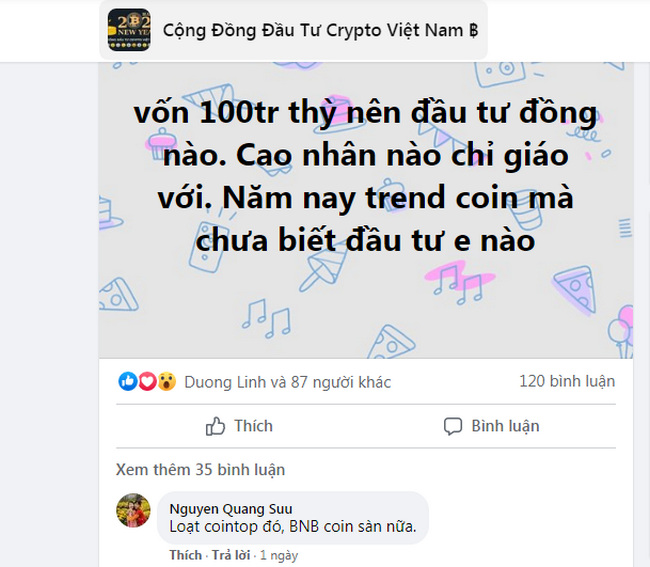The width and height of the screenshot is (650, 567).
Task: Click the thumbs-up icon beside Thích
Action: (x=215, y=426)
